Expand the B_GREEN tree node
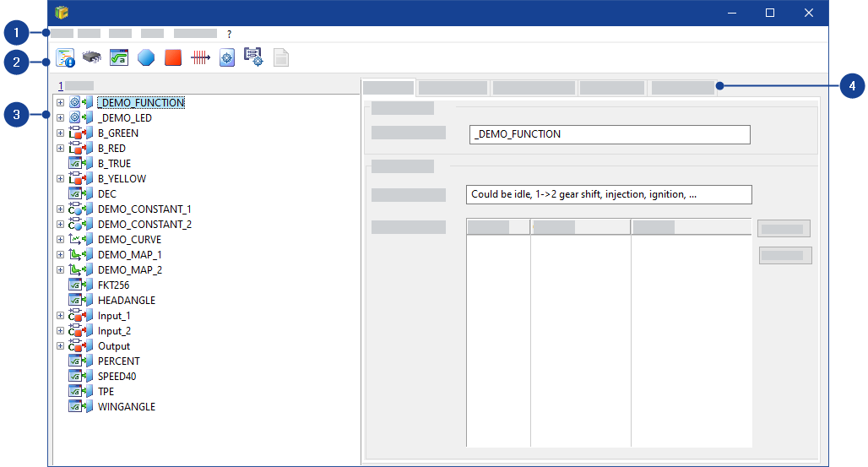Screen dimensions: 868x467 (60, 133)
